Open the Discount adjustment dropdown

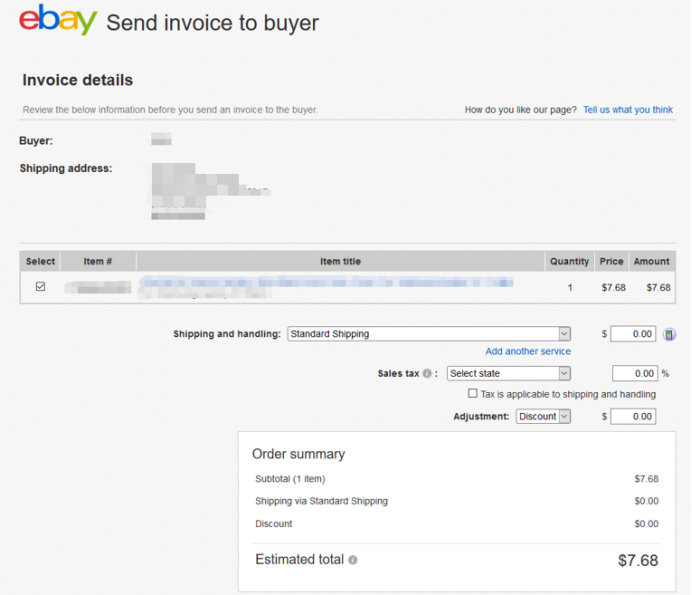(543, 416)
